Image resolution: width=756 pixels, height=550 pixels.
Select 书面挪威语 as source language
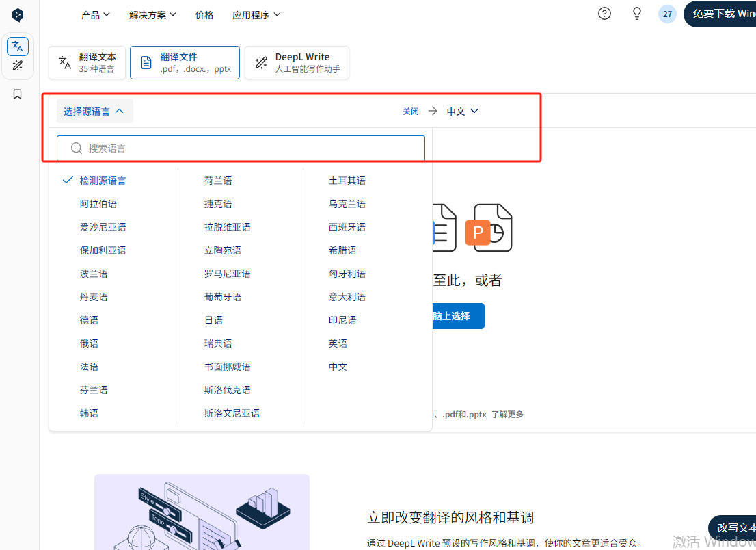pos(227,366)
